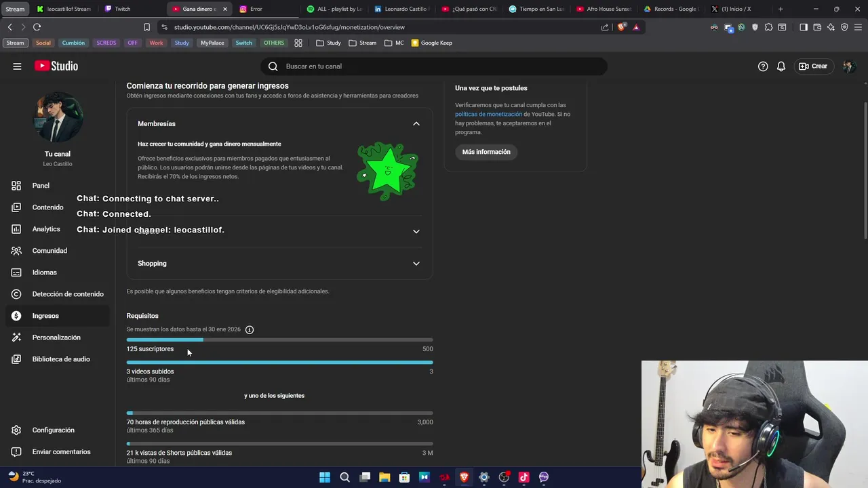Bookmark this page icon

146,27
